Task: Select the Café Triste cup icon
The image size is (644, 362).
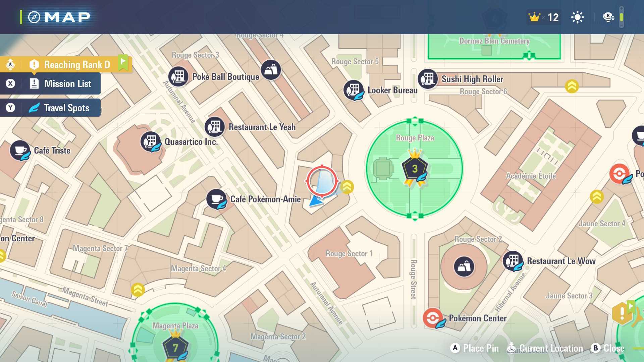Action: click(20, 150)
